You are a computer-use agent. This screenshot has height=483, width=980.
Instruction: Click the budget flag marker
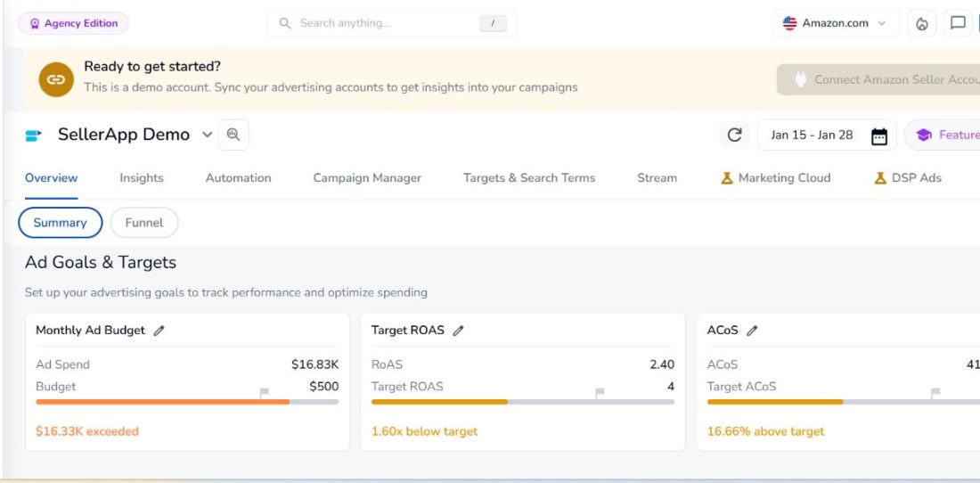tap(265, 392)
